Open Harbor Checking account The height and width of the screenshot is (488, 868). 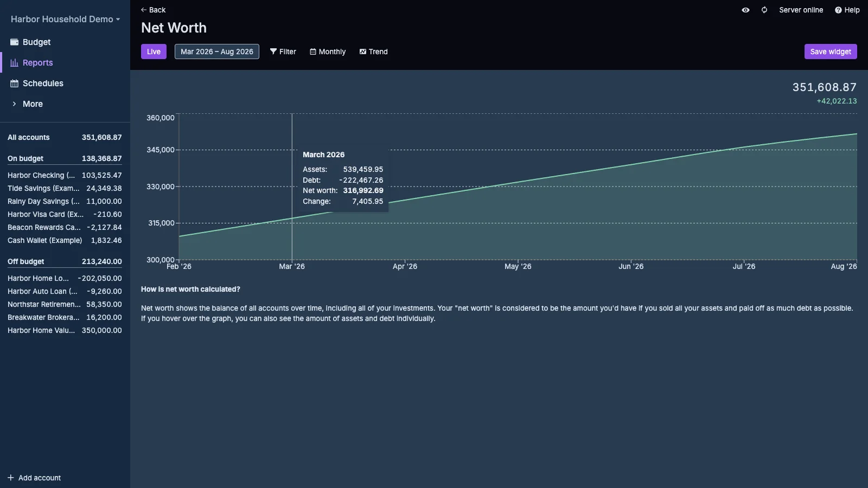(x=65, y=175)
